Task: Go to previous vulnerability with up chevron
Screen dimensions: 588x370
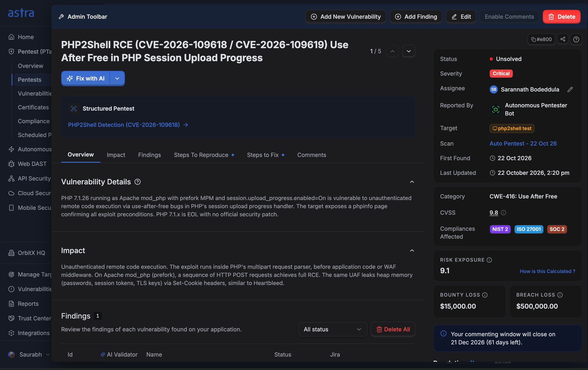Action: (392, 51)
